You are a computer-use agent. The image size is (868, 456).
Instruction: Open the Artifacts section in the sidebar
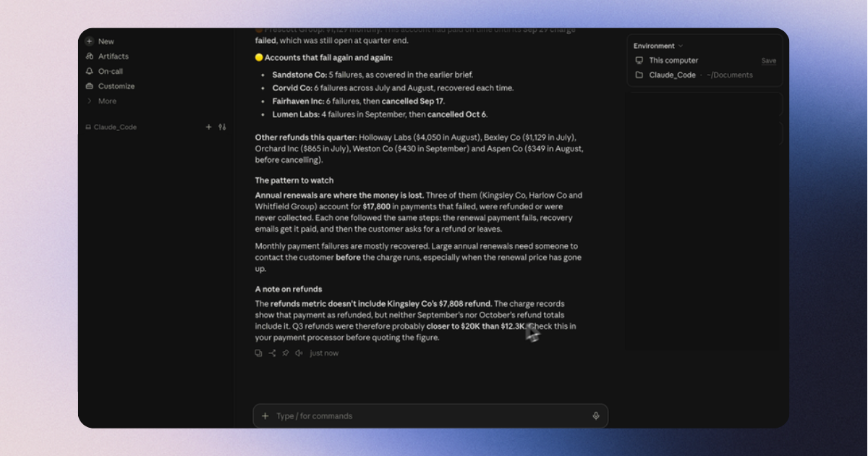106,56
